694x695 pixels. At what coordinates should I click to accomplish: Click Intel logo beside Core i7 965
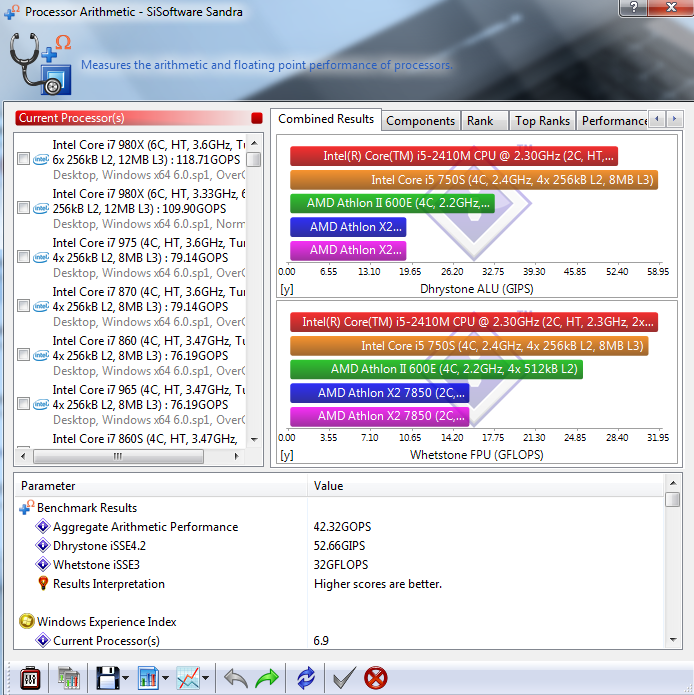(x=41, y=404)
